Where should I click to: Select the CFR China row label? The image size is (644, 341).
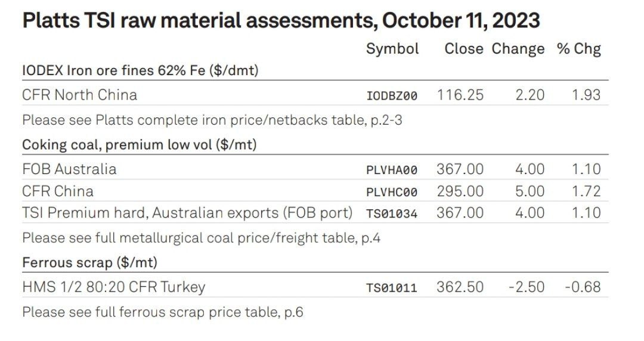tap(57, 191)
